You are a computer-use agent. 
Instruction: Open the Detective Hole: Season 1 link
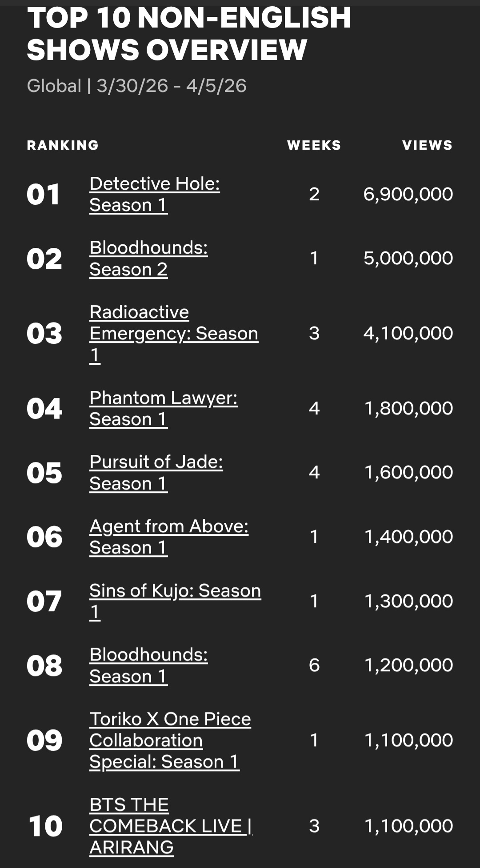pos(154,195)
